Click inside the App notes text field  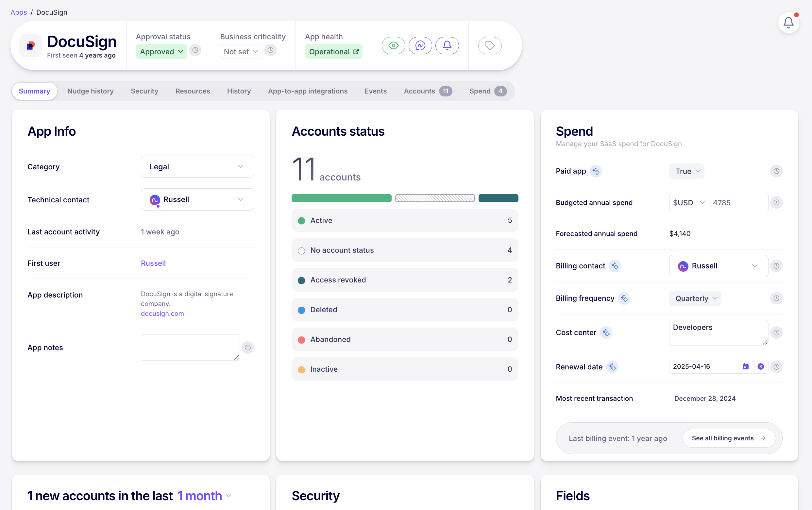tap(190, 347)
